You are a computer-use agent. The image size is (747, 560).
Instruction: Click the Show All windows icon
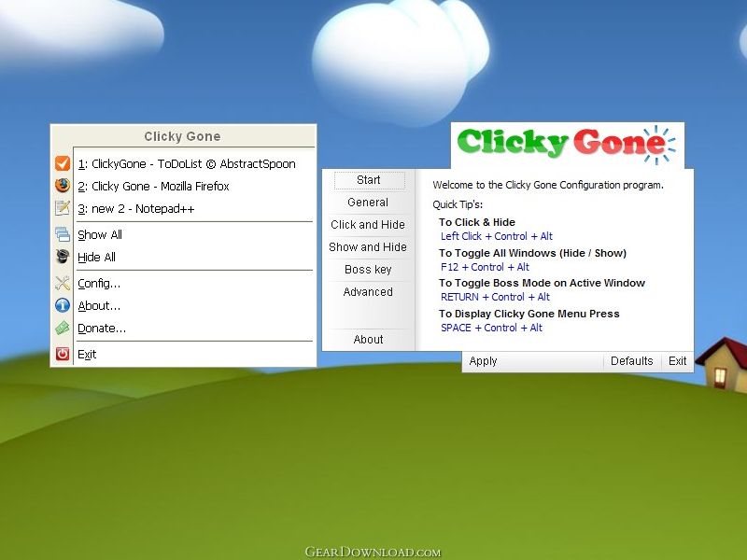coord(63,234)
